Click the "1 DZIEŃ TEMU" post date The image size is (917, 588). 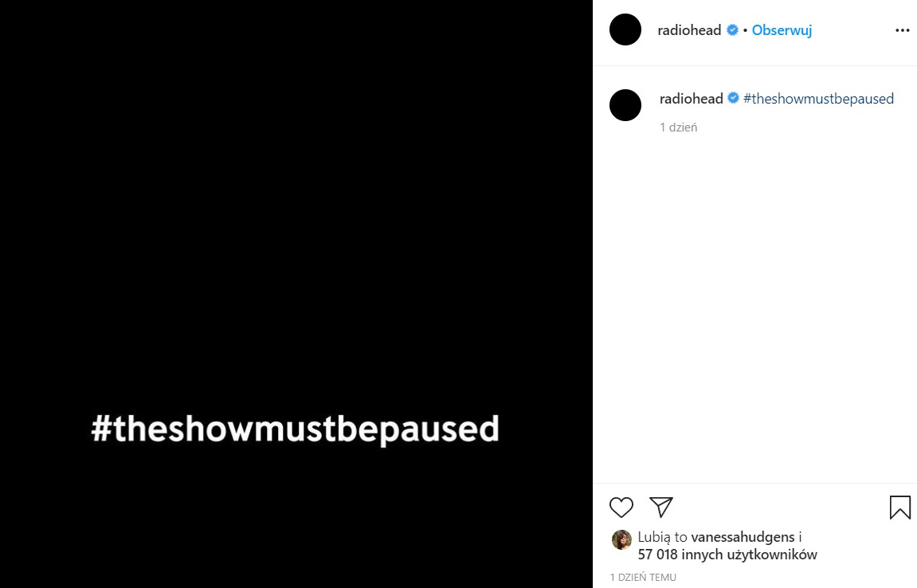[x=643, y=577]
